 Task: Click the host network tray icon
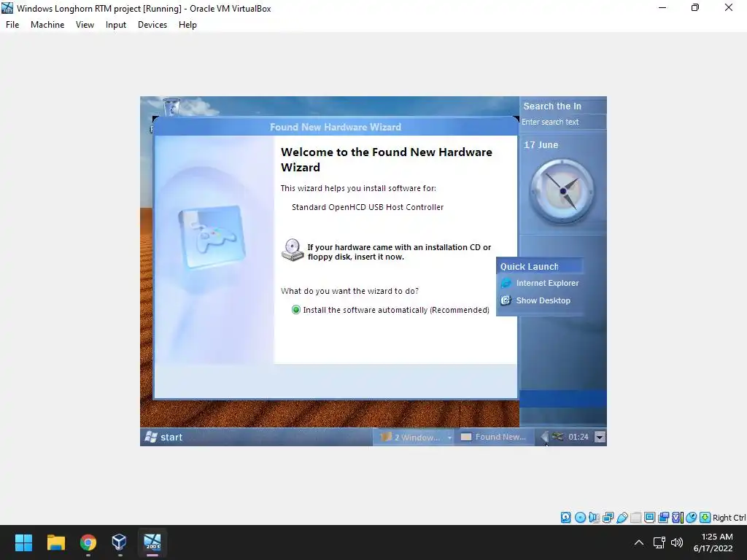tap(659, 542)
